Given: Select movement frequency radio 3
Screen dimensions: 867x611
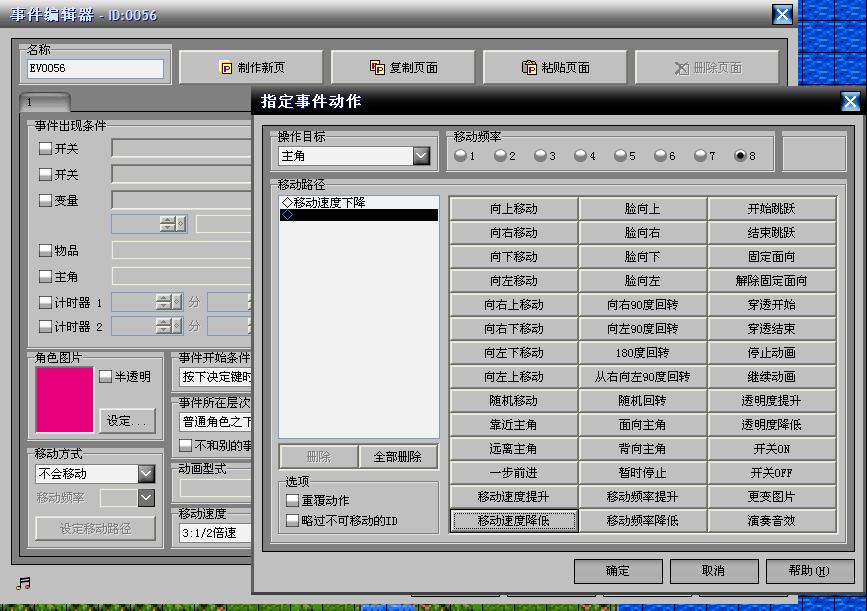Looking at the screenshot, I should [540, 155].
